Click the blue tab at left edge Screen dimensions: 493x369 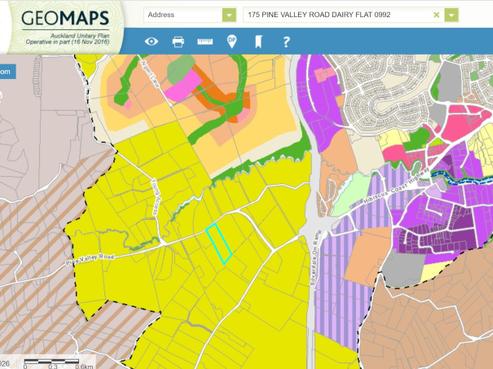(7, 72)
